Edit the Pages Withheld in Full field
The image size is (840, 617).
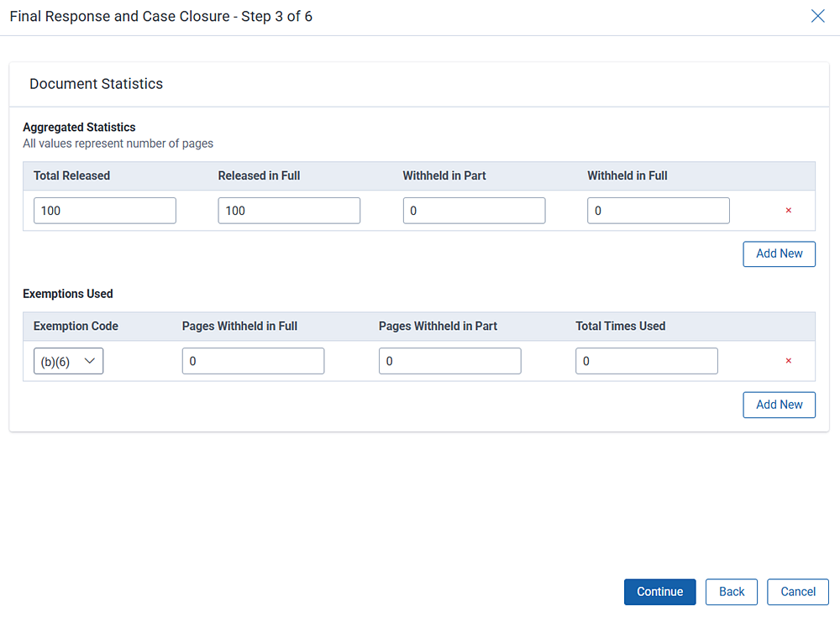pos(254,361)
